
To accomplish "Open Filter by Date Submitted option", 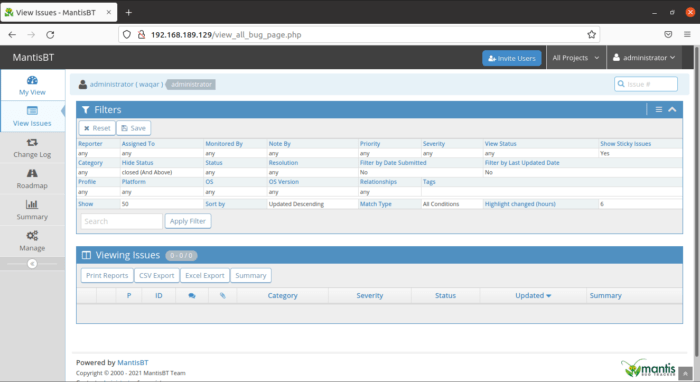I will tap(393, 163).
